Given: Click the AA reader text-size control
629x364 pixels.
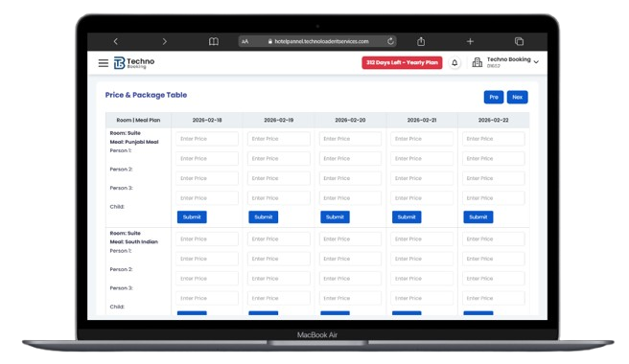Looking at the screenshot, I should pos(245,41).
